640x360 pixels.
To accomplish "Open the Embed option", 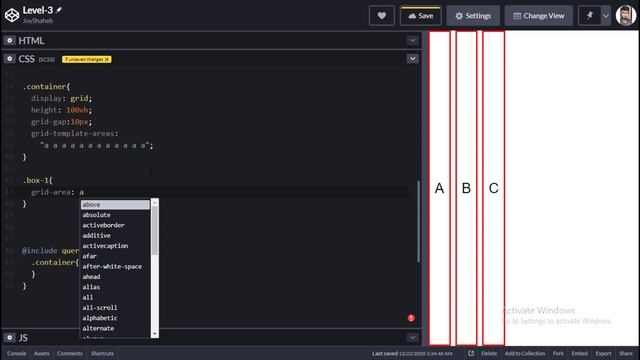I will [580, 353].
